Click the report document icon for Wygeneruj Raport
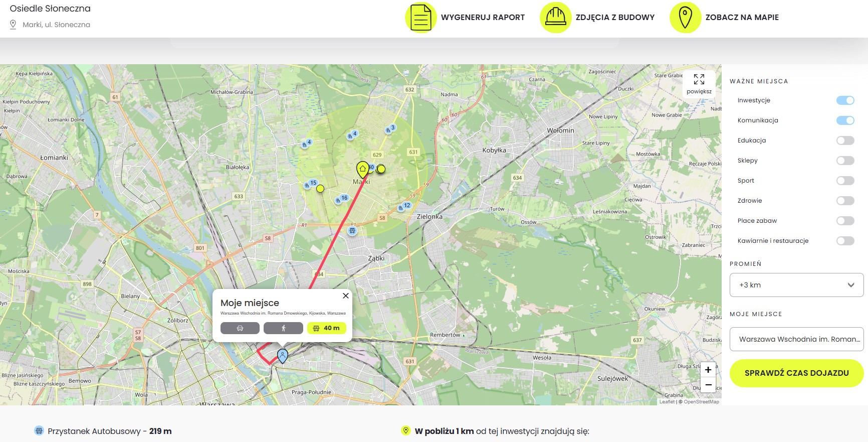The height and width of the screenshot is (442, 868). 420,18
